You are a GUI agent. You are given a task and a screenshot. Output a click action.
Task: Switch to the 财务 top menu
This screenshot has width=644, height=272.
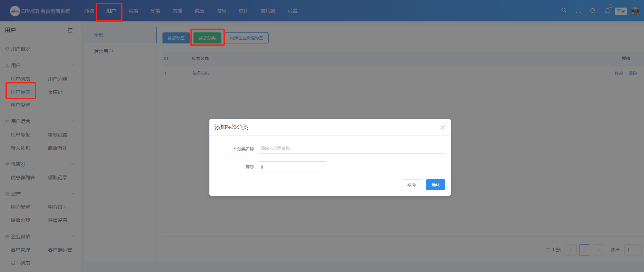click(x=221, y=11)
